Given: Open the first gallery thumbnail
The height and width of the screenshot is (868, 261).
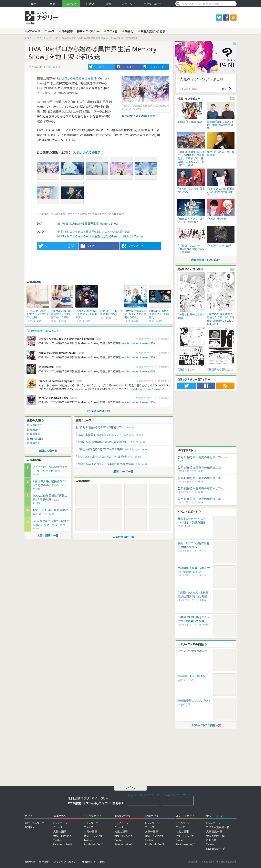Looking at the screenshot, I should tap(48, 168).
